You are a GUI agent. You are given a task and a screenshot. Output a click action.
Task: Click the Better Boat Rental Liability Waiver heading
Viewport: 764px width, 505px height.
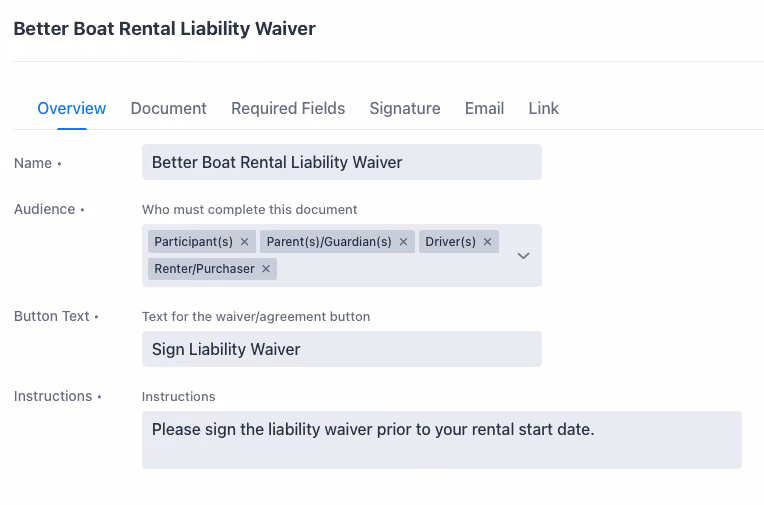coord(165,29)
